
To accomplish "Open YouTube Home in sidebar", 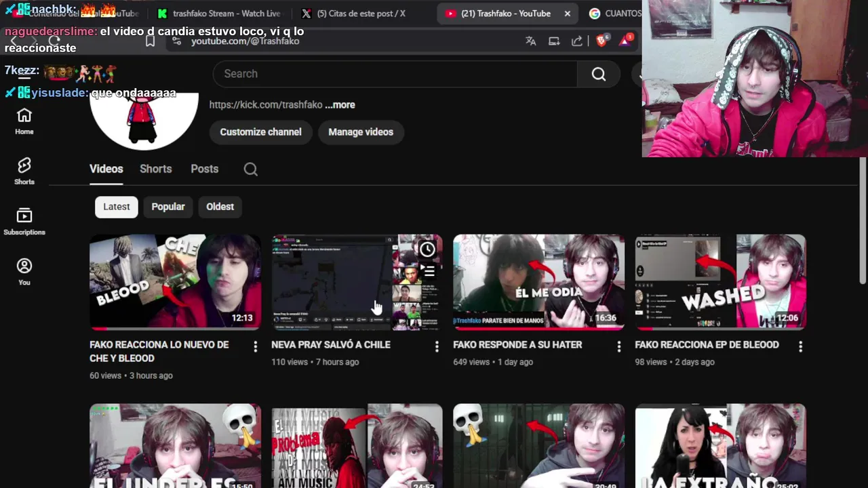I will tap(24, 122).
